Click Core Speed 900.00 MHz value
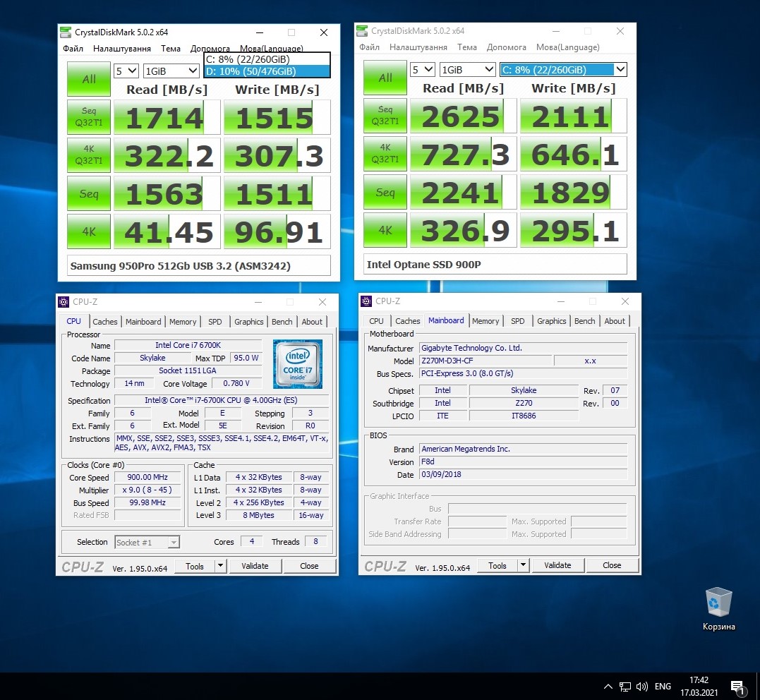The image size is (760, 700). (x=147, y=477)
